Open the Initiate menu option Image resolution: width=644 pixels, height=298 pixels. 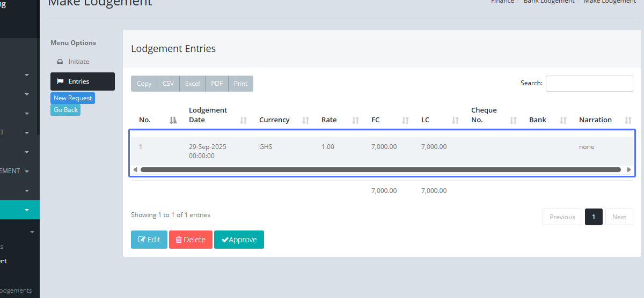78,62
